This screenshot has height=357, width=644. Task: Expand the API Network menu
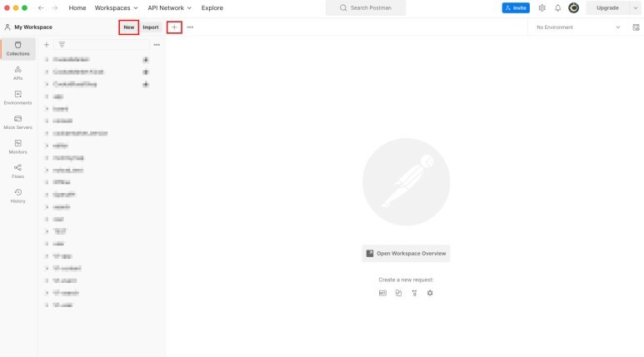point(170,7)
